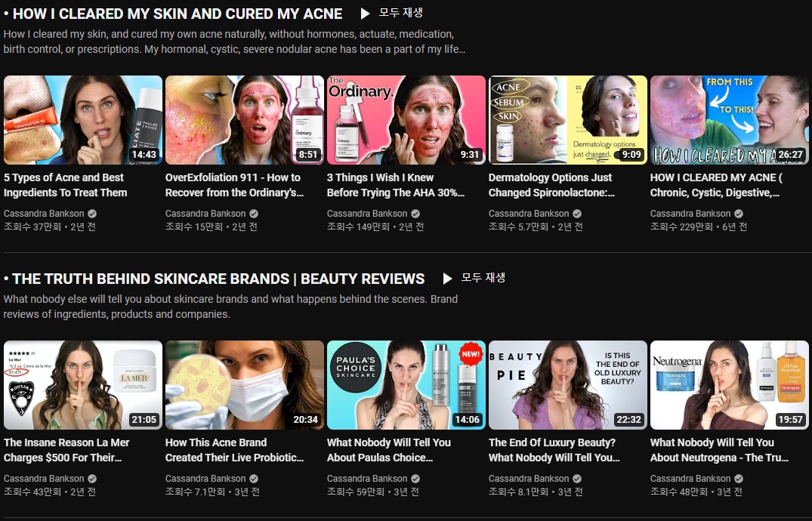This screenshot has width=812, height=521.
Task: Click title 'HOW I CLEARED MY ACNE (Chronic, Cystic'
Action: [x=716, y=185]
